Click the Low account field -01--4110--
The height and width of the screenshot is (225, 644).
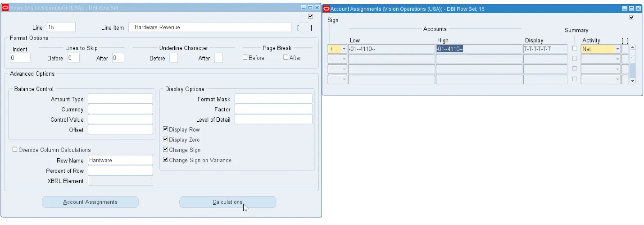click(x=391, y=49)
